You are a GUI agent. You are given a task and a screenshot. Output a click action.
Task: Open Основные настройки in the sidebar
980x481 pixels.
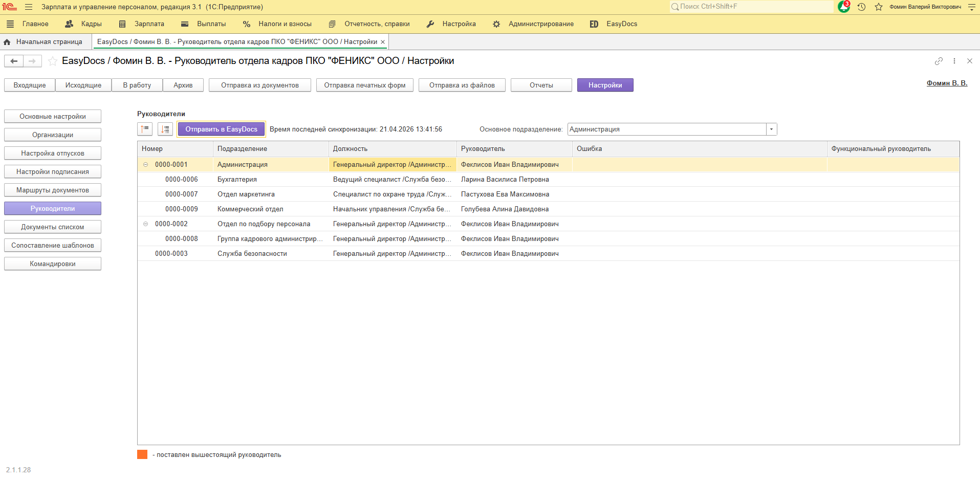[x=53, y=116]
